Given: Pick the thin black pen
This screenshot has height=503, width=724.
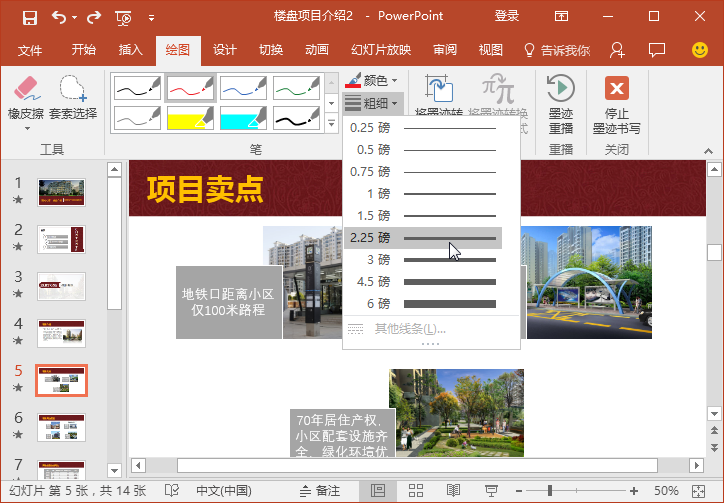Looking at the screenshot, I should pos(138,88).
